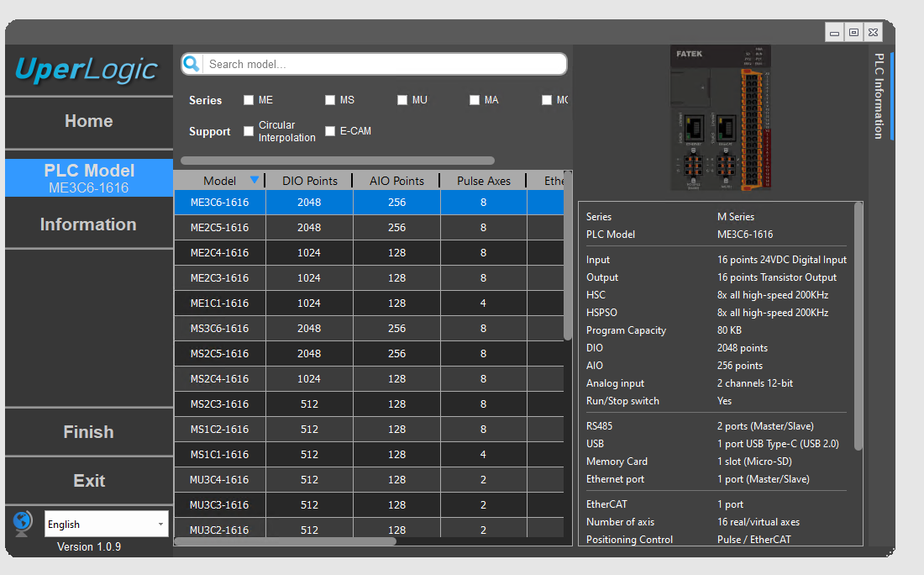Open the PLC Information side tab
The height and width of the screenshot is (575, 924).
tap(879, 96)
